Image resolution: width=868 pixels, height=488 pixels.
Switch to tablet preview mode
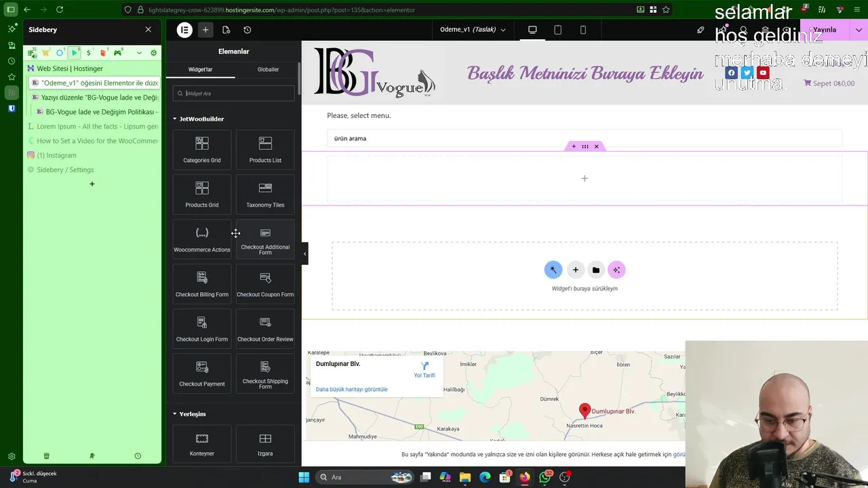(557, 30)
